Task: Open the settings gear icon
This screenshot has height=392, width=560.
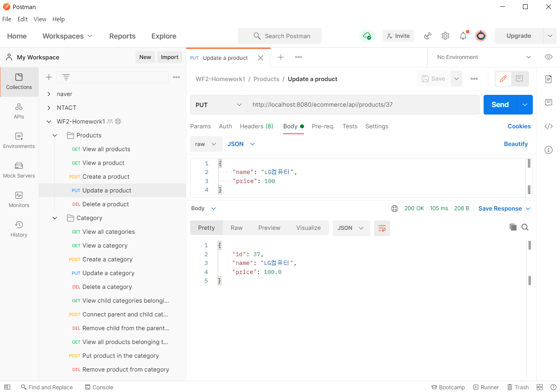Action: tap(445, 36)
